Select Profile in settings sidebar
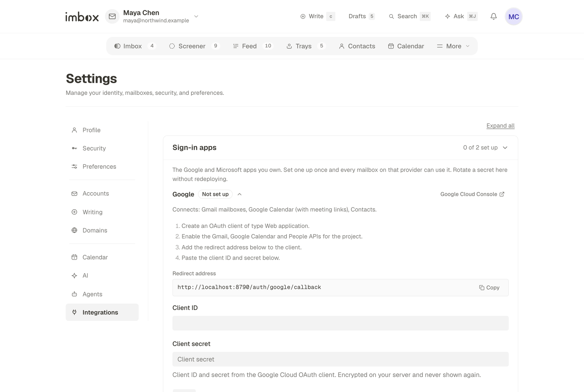The width and height of the screenshot is (584, 392). (102, 130)
